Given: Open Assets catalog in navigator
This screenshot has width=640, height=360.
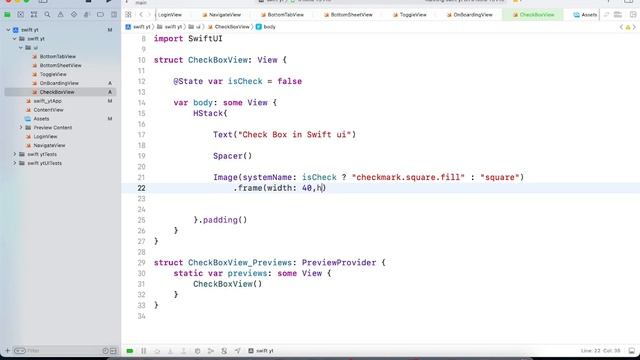Looking at the screenshot, I should point(41,119).
